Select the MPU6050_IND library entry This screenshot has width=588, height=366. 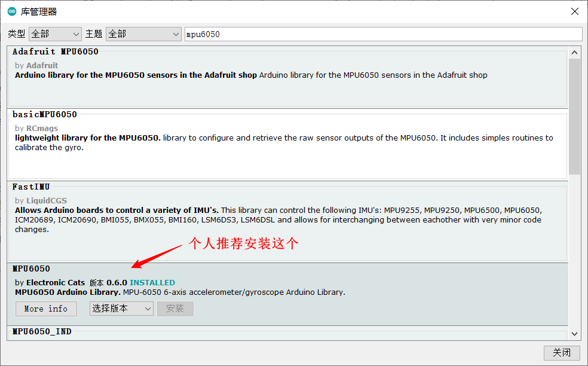pyautogui.click(x=287, y=333)
